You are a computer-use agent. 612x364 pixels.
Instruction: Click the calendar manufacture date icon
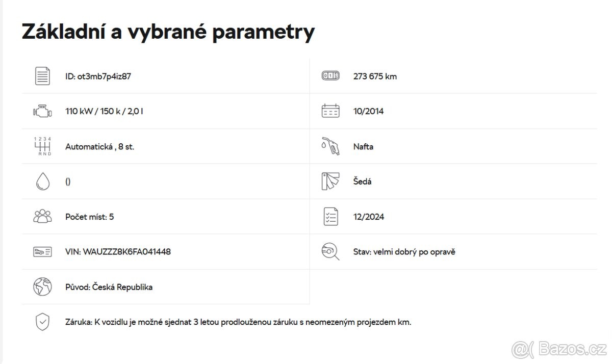[330, 111]
